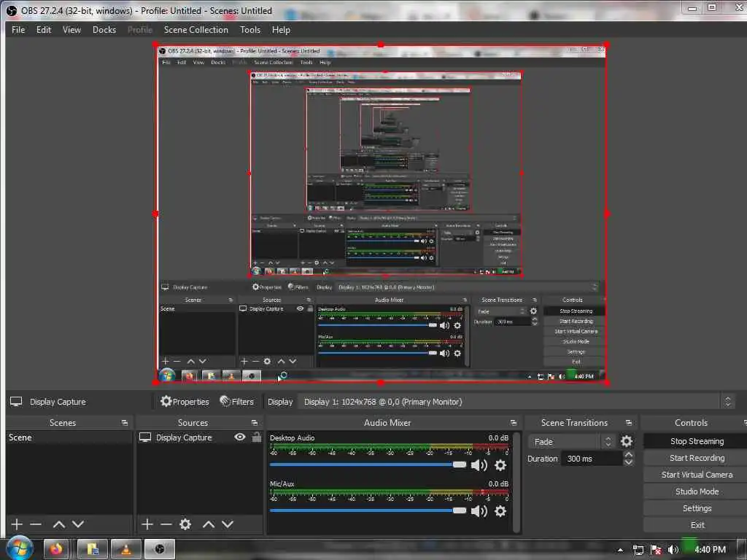Screen dimensions: 747x560
Task: Open the Scene Collection menu
Action: pyautogui.click(x=196, y=29)
